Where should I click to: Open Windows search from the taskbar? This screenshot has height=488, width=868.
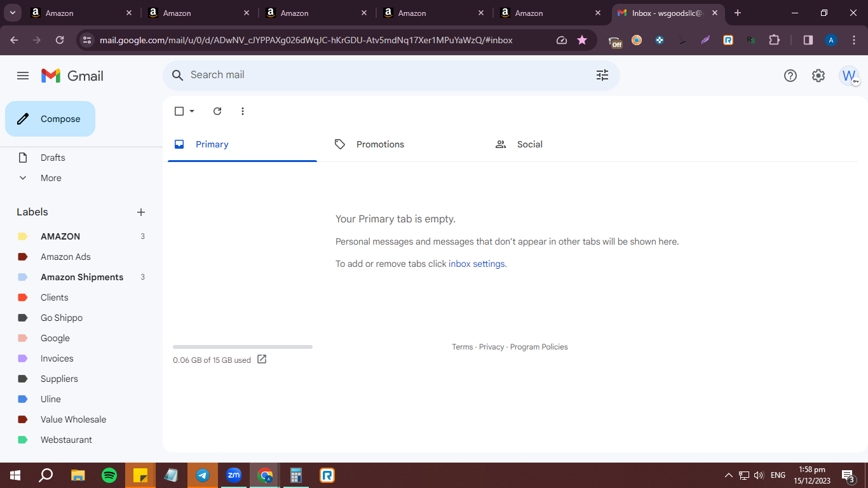pyautogui.click(x=46, y=475)
